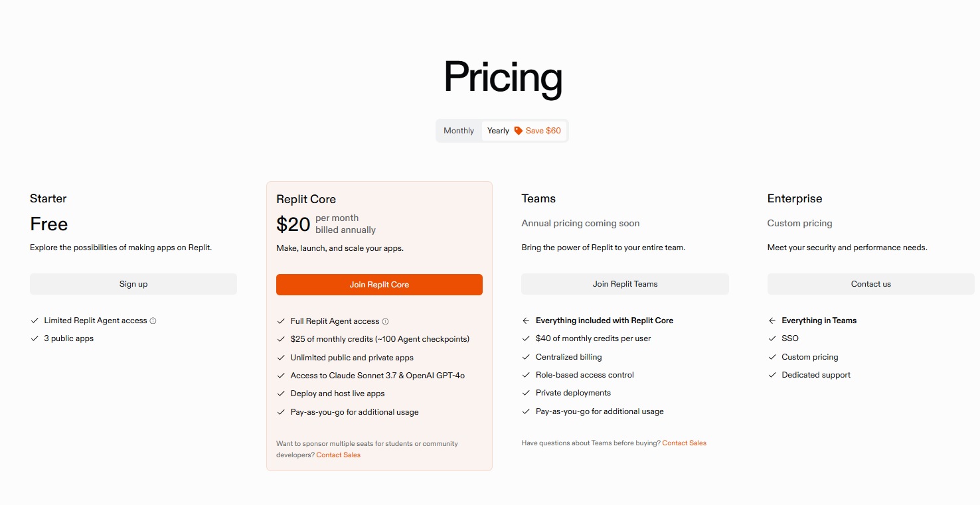Open Contact Sales link under Teams questions

684,443
